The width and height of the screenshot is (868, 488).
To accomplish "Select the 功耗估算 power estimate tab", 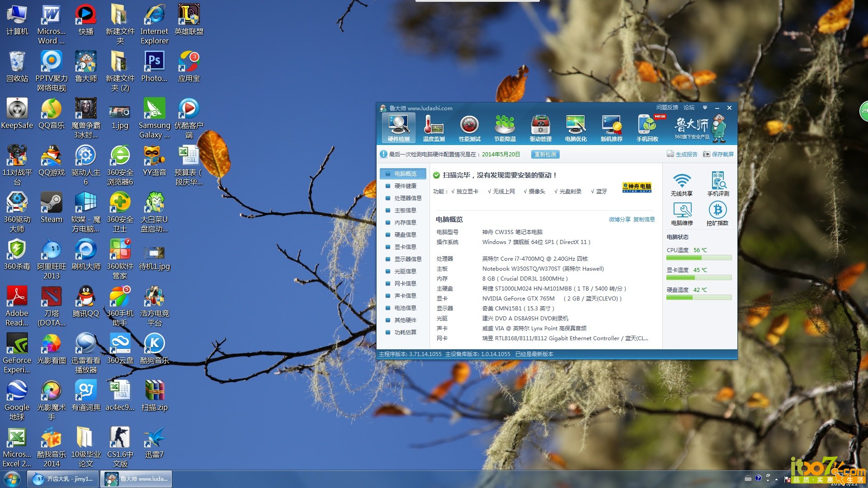I will 403,333.
